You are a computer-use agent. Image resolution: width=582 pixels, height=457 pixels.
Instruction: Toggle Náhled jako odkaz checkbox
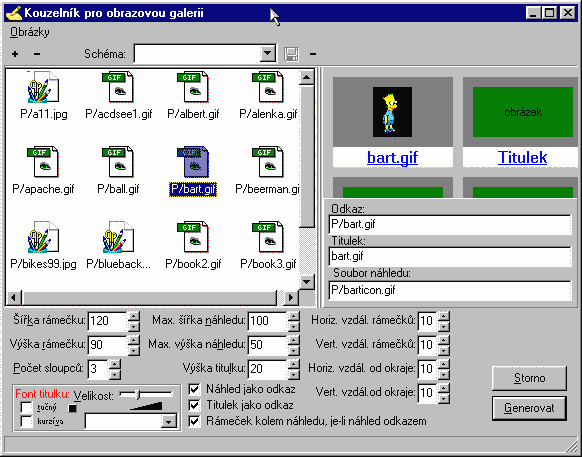coord(194,389)
